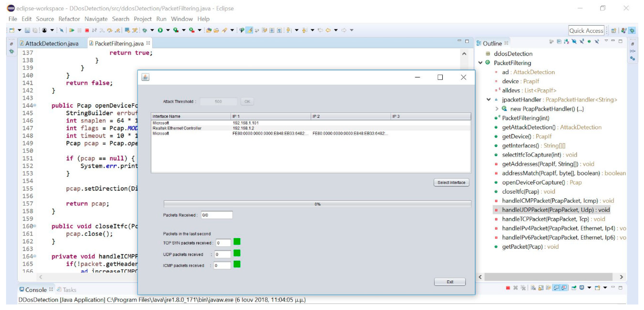644x310 pixels.
Task: Open dropdown arrow next to Run button
Action: coord(168,30)
